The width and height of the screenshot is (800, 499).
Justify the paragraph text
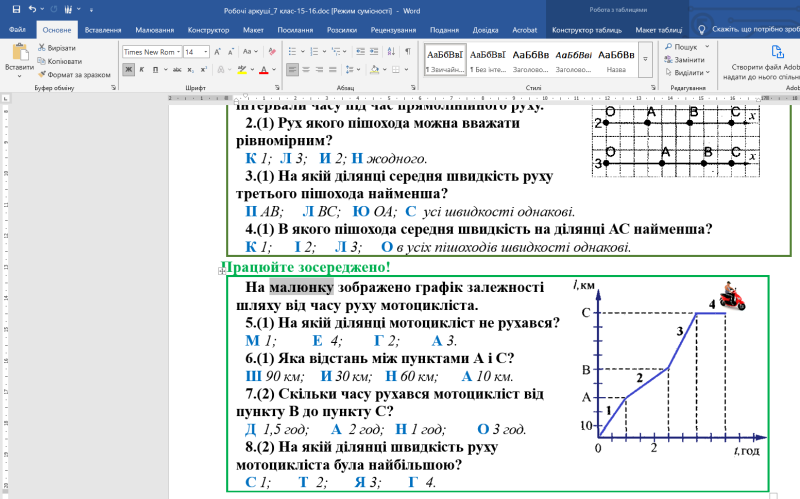[x=333, y=69]
